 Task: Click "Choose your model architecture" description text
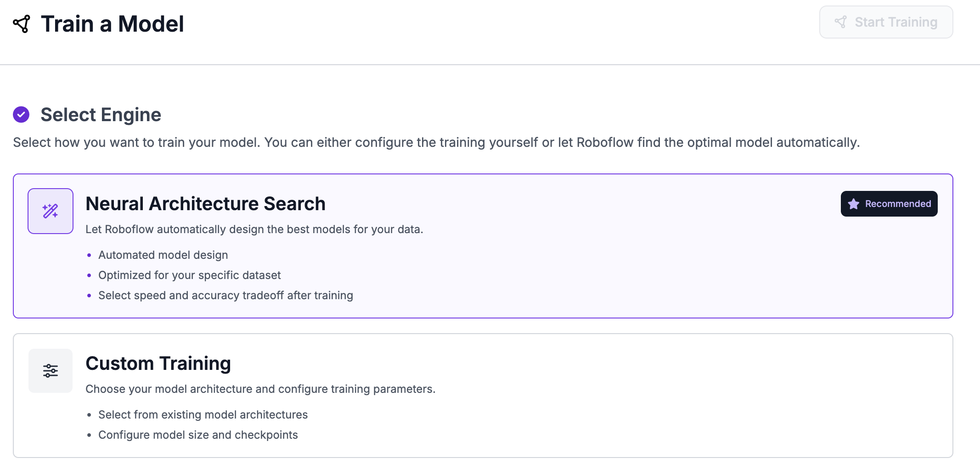tap(261, 389)
